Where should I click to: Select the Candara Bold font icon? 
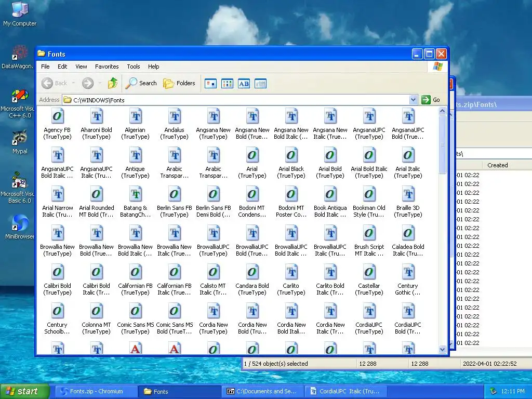[252, 272]
